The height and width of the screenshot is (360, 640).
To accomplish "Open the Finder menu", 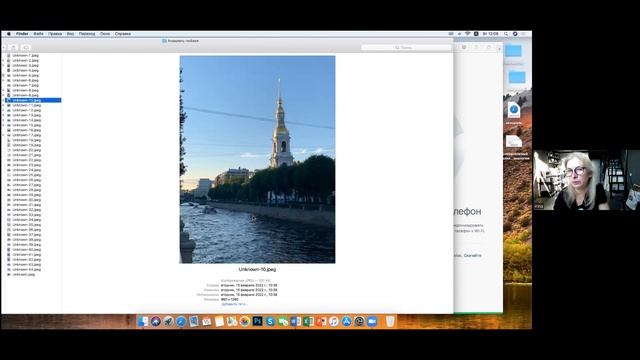I will pos(22,34).
